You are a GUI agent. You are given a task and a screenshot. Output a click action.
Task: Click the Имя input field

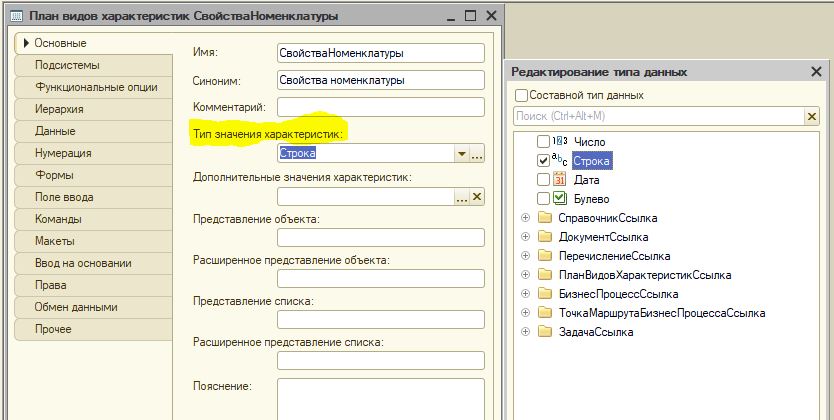click(380, 52)
